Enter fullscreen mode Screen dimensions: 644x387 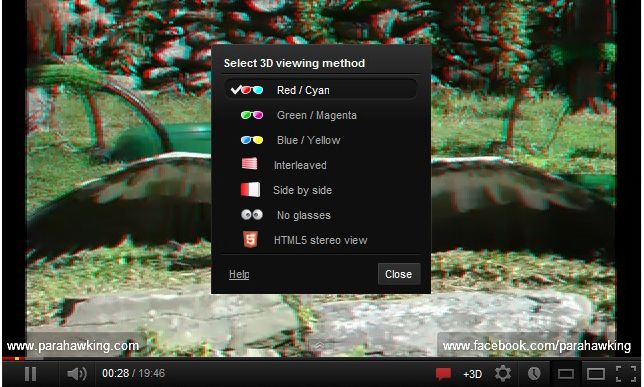pos(626,374)
